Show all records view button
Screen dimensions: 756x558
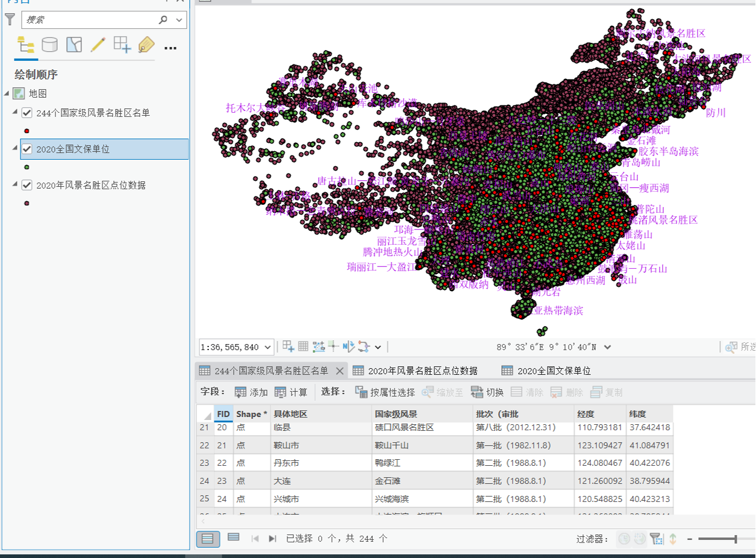[208, 539]
